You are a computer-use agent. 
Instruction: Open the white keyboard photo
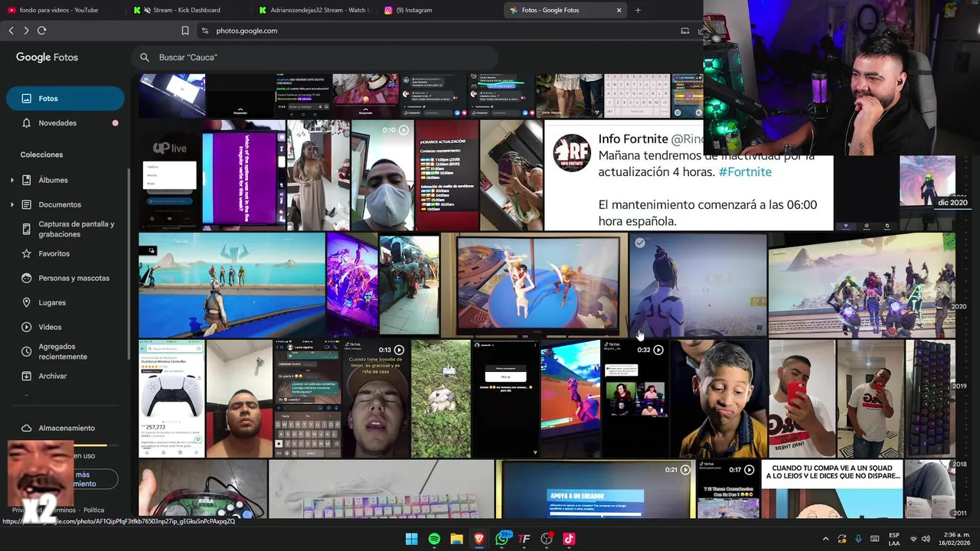tap(381, 489)
